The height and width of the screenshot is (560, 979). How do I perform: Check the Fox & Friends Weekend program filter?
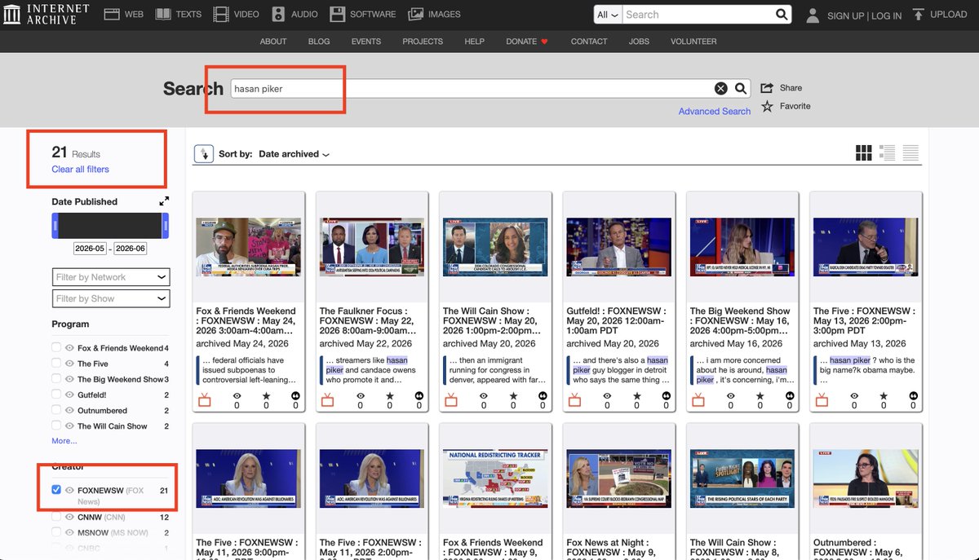tap(56, 348)
